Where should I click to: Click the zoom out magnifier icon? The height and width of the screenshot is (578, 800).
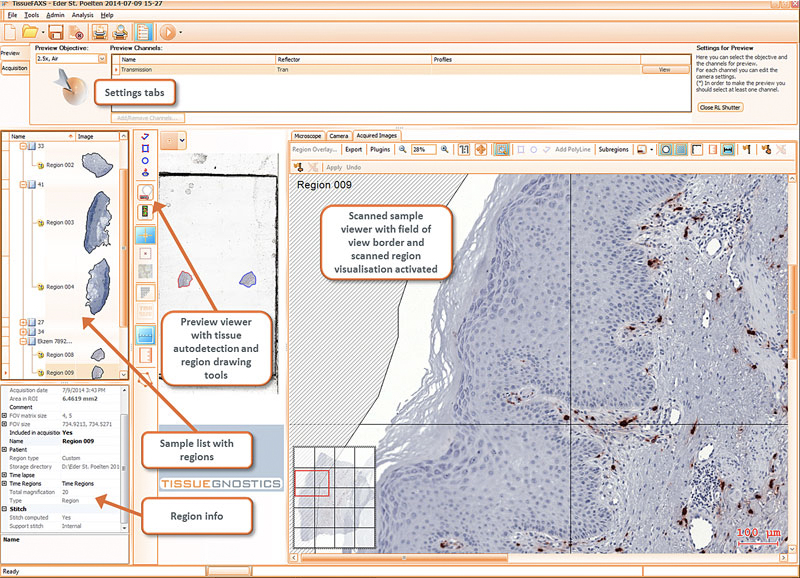(403, 149)
